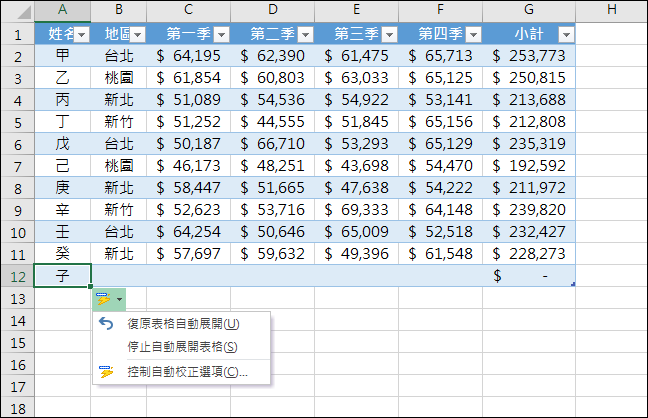The height and width of the screenshot is (418, 648).
Task: Select cell with value 50,646
Action: coord(273,232)
